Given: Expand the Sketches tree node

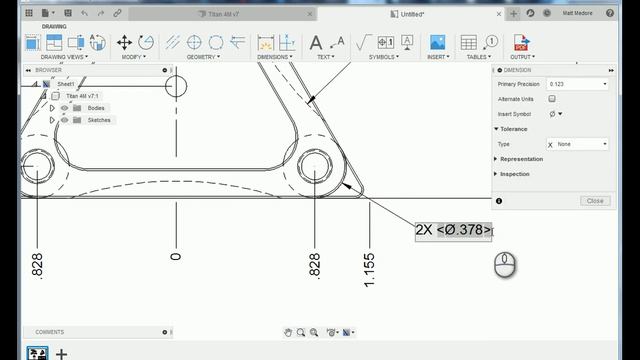Looking at the screenshot, I should click(52, 120).
